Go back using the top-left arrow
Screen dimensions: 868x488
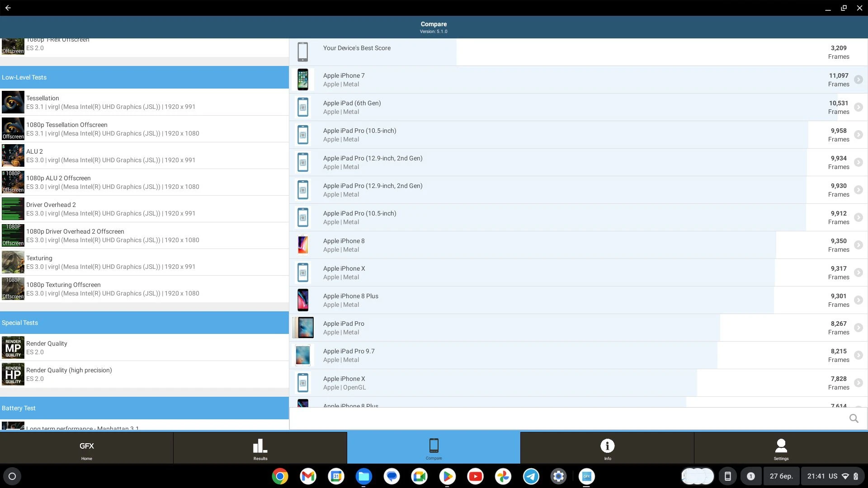(8, 8)
